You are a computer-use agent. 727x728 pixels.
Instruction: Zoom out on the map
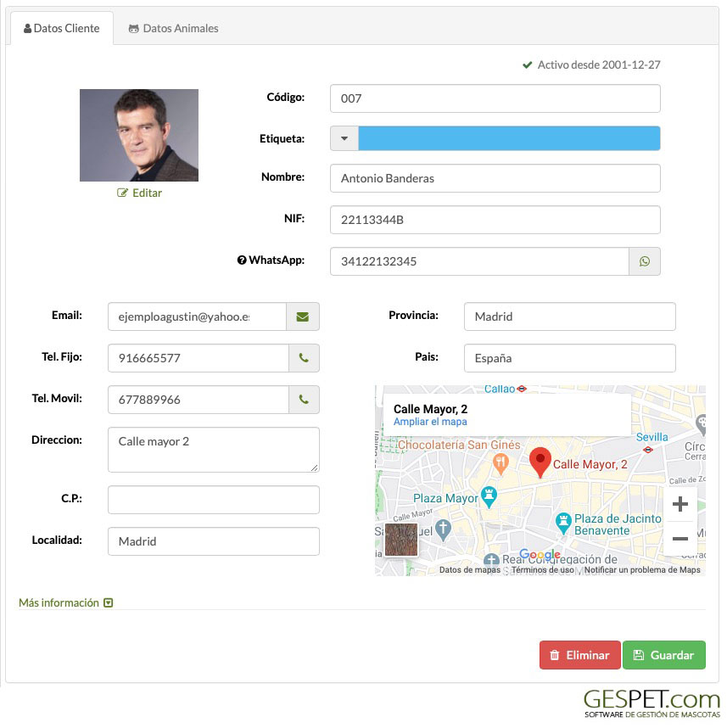tap(680, 539)
